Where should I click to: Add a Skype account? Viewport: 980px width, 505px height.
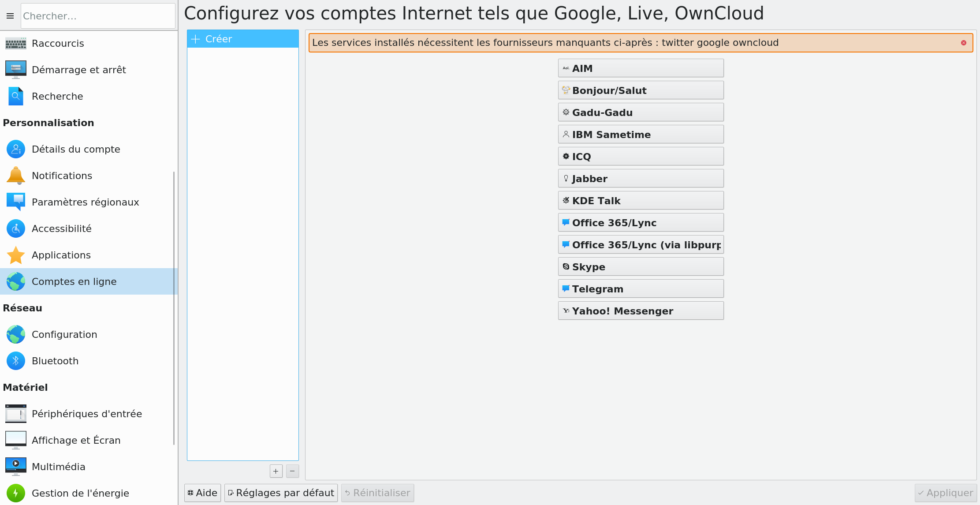tap(641, 267)
